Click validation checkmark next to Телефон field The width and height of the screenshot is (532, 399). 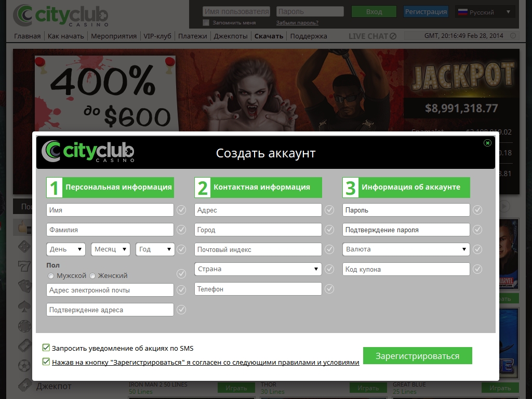(329, 289)
